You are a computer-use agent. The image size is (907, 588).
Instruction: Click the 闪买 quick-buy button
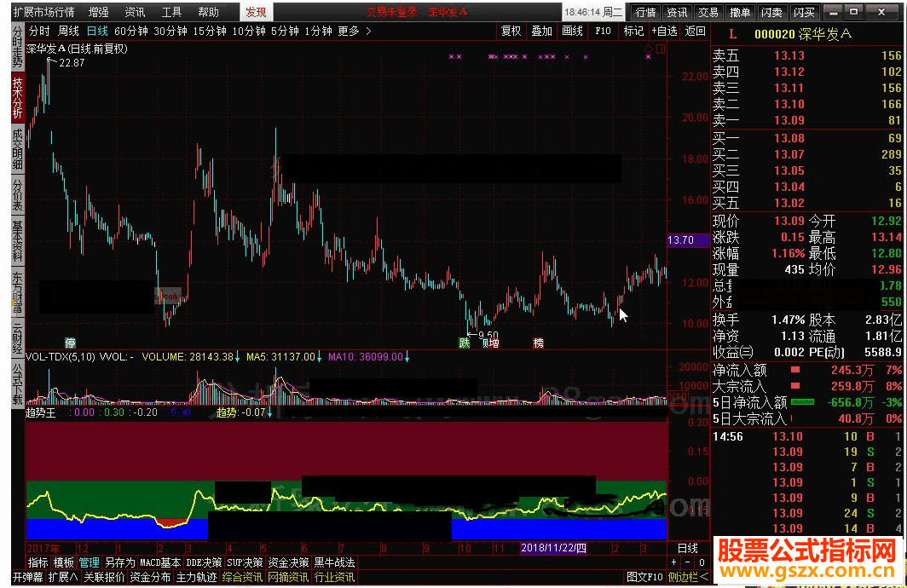[x=804, y=12]
